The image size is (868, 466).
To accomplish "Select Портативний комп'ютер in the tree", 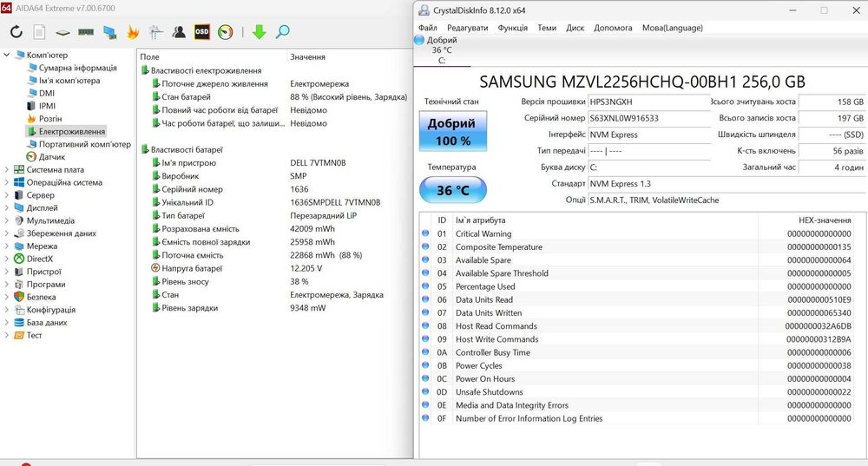I will pyautogui.click(x=85, y=144).
